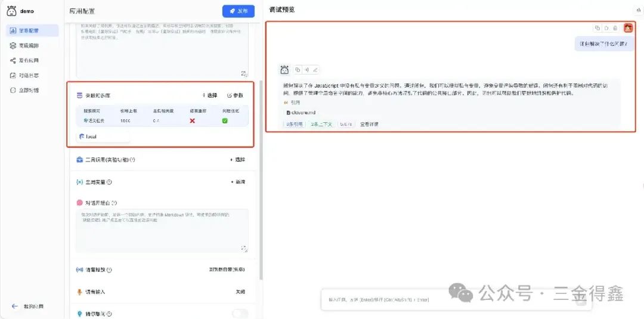The height and width of the screenshot is (319, 644).
Task: Click 选择 next to 工具调用
Action: coord(237,159)
